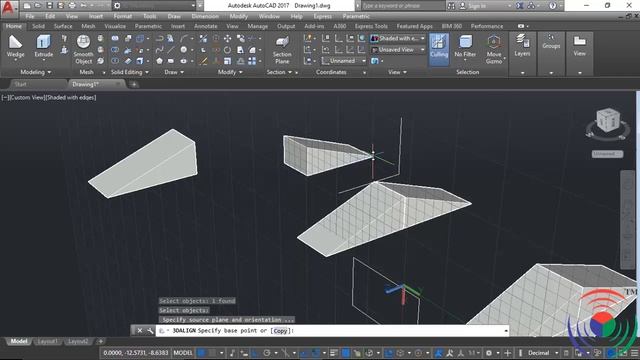Switch to the Solid ribbon tab
The image size is (640, 360).
[x=38, y=26]
